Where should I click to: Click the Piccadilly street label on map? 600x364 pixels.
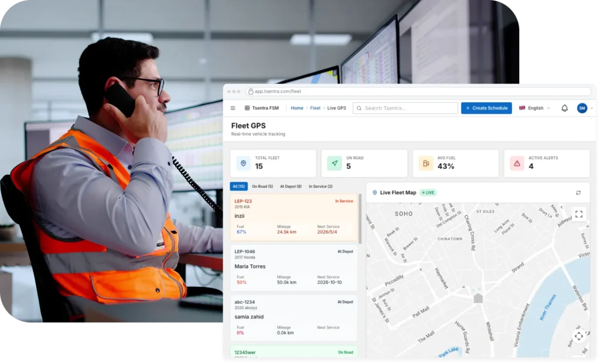(x=394, y=280)
